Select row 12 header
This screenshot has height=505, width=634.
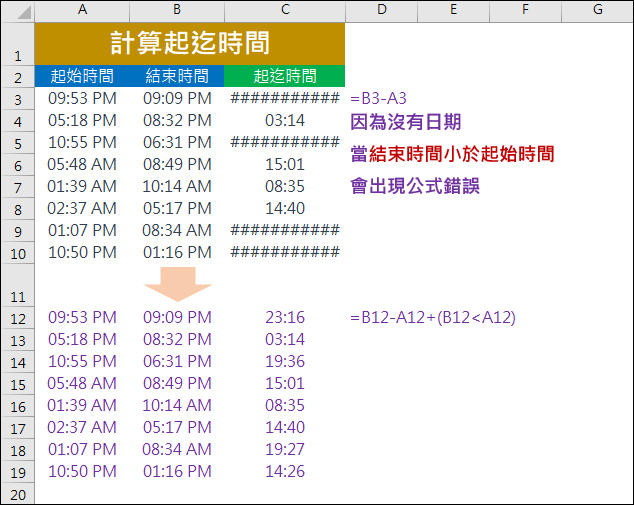pos(18,318)
